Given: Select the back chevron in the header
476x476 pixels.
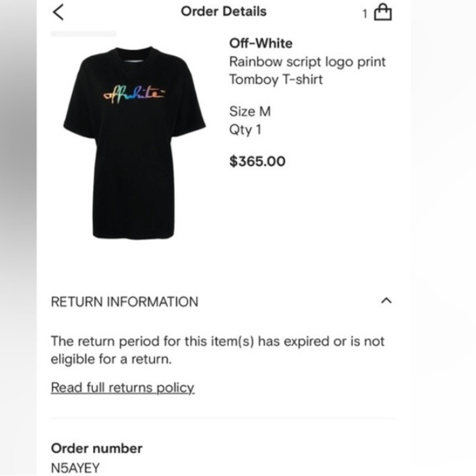Looking at the screenshot, I should pyautogui.click(x=58, y=11).
